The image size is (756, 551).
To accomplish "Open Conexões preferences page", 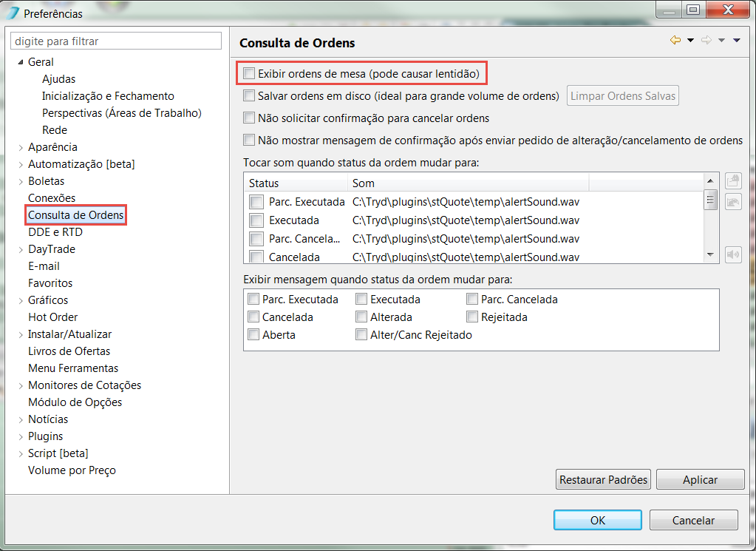I will coord(52,197).
